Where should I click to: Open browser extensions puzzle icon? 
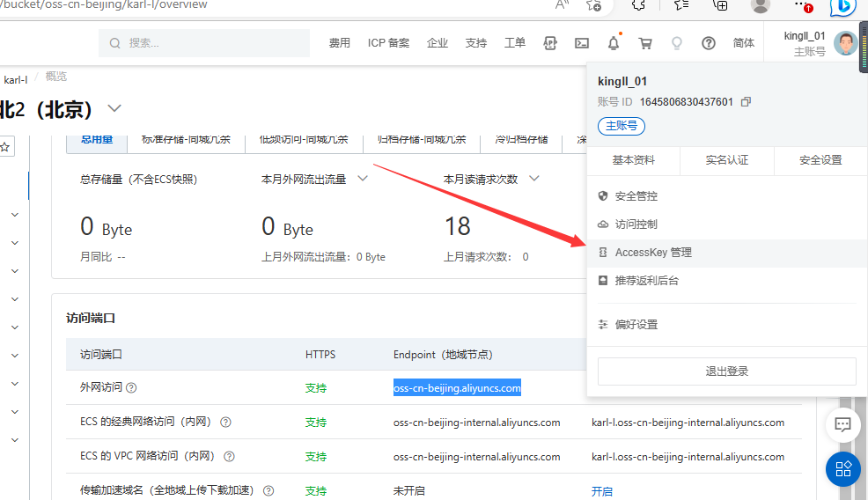click(x=638, y=5)
